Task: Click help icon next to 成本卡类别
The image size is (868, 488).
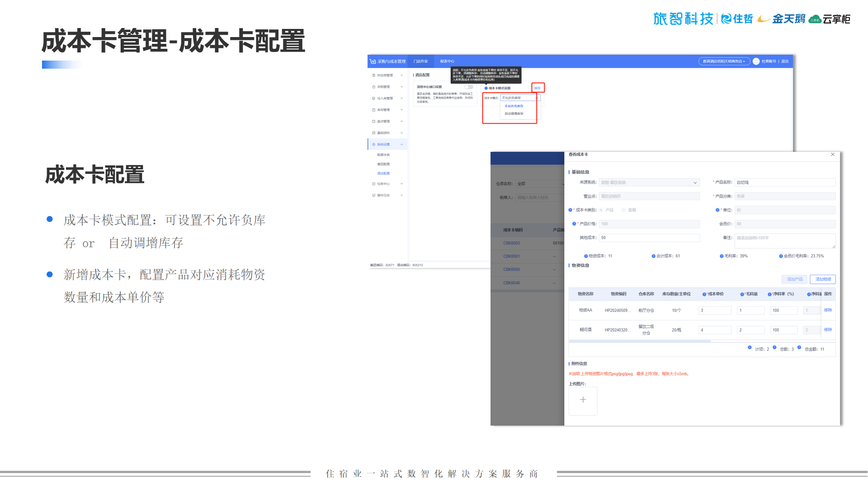Action: click(570, 210)
